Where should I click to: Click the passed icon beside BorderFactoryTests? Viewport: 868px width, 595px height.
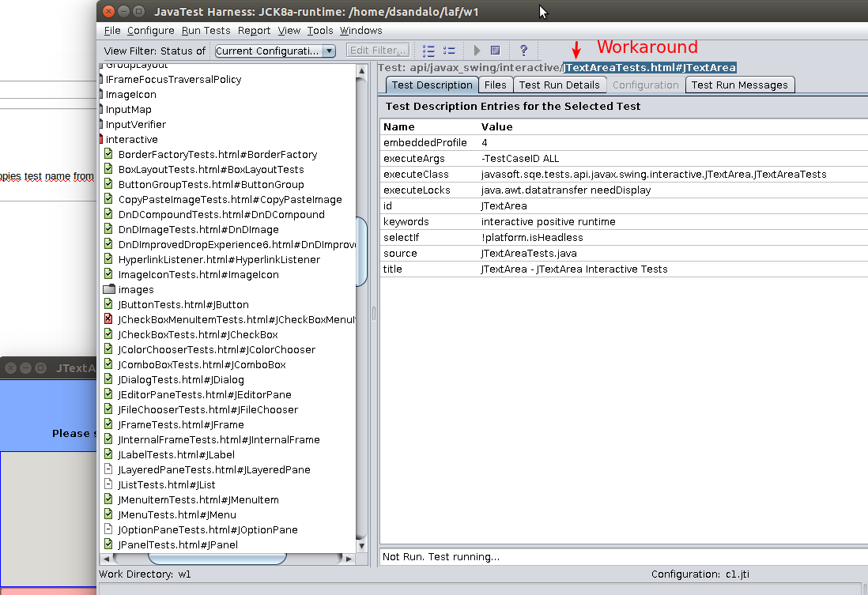pos(108,154)
